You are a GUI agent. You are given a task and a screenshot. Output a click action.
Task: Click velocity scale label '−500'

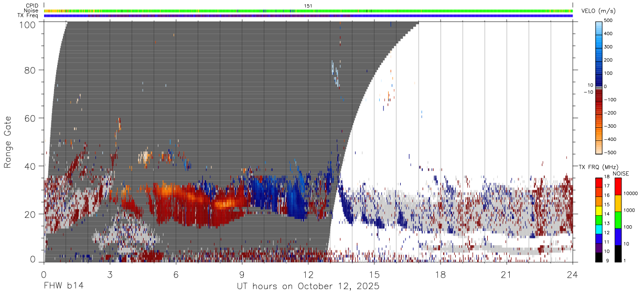pyautogui.click(x=609, y=152)
